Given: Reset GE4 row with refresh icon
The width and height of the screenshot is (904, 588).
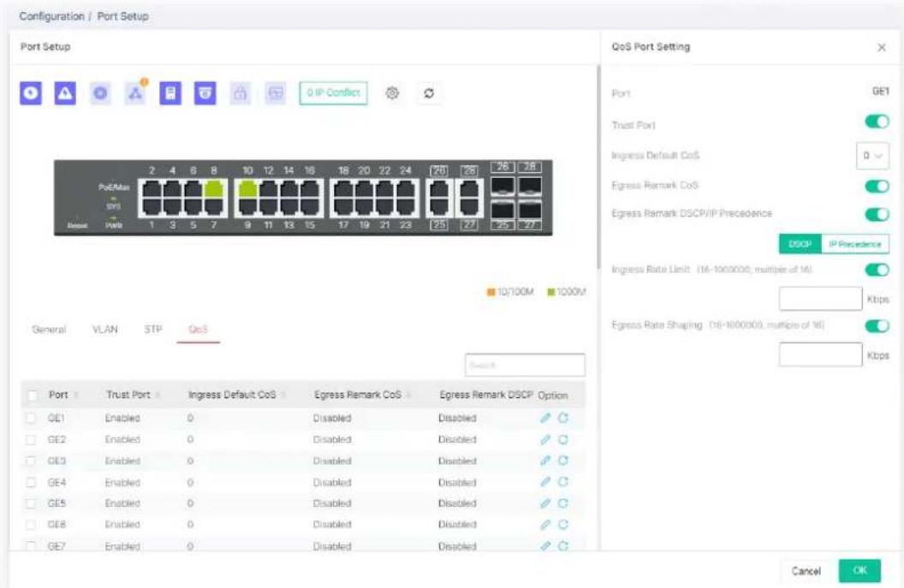Looking at the screenshot, I should 563,482.
